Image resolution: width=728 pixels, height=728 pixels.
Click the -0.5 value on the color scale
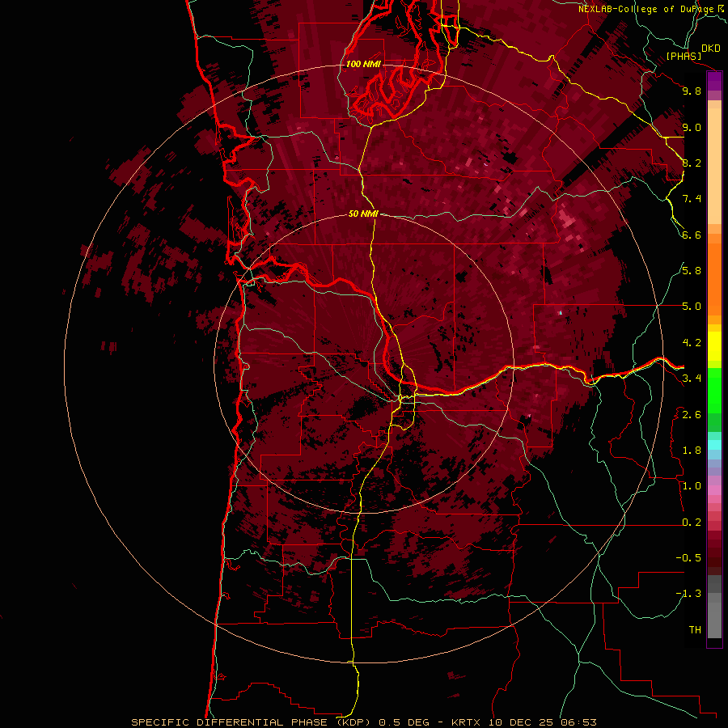click(x=688, y=558)
